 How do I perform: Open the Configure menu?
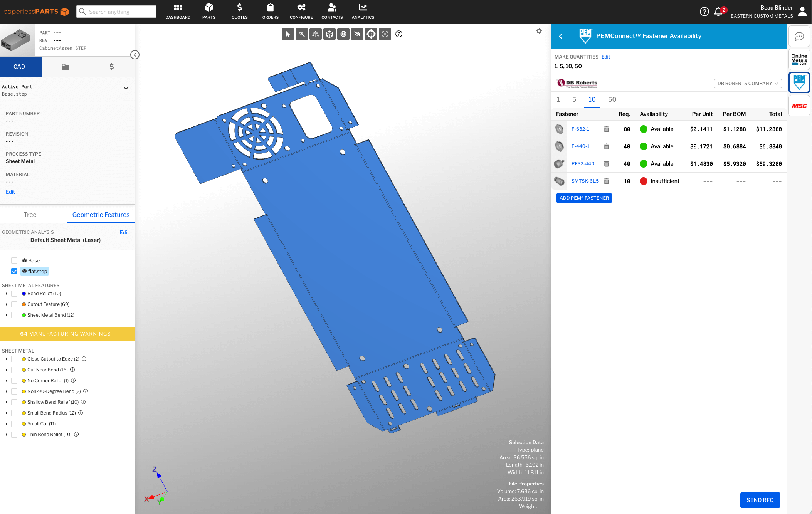(x=301, y=12)
